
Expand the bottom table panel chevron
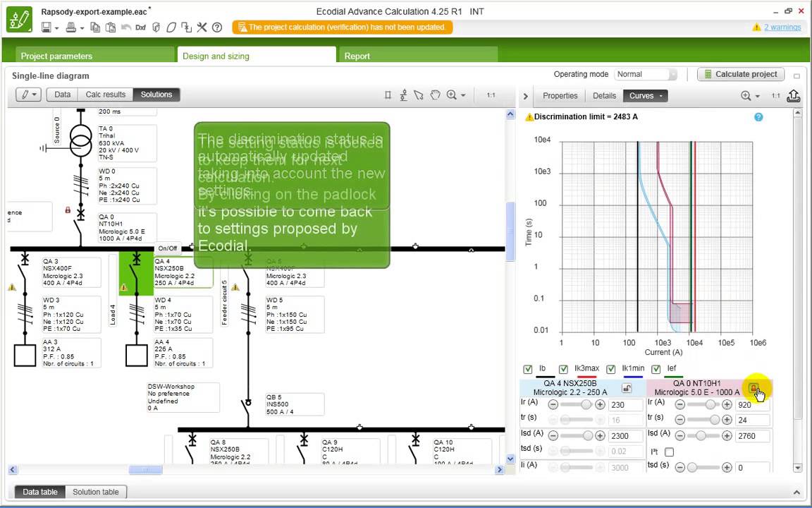(x=796, y=492)
